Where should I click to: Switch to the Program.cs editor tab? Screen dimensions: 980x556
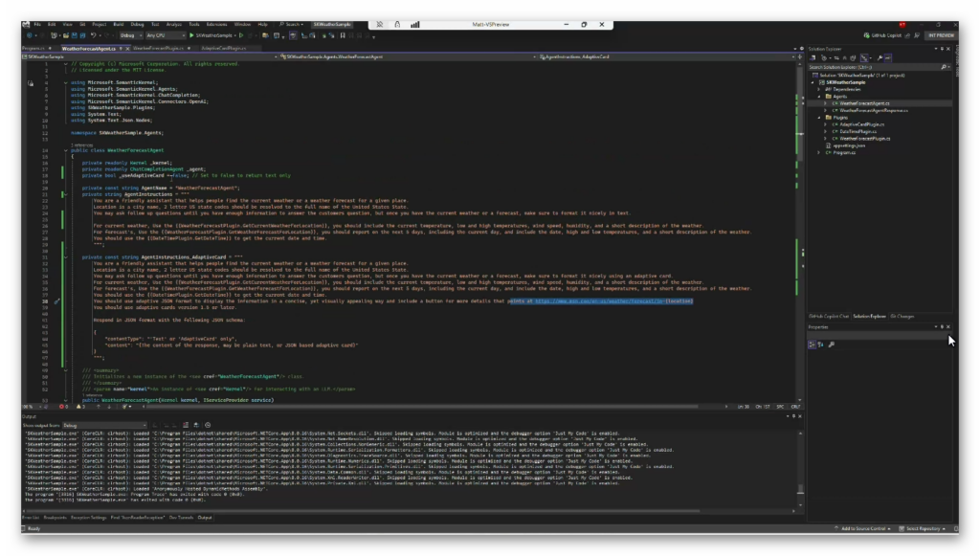(x=33, y=48)
